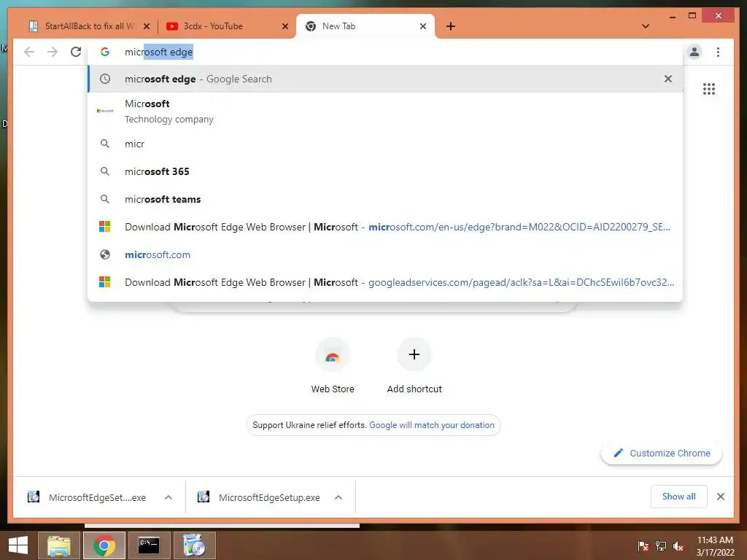Click the Customize Chrome button

662,453
